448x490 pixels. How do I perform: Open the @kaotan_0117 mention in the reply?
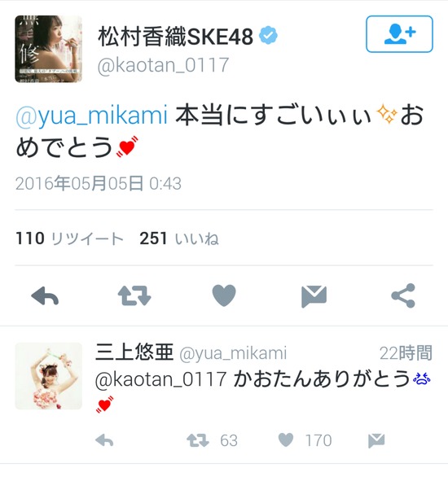160,379
